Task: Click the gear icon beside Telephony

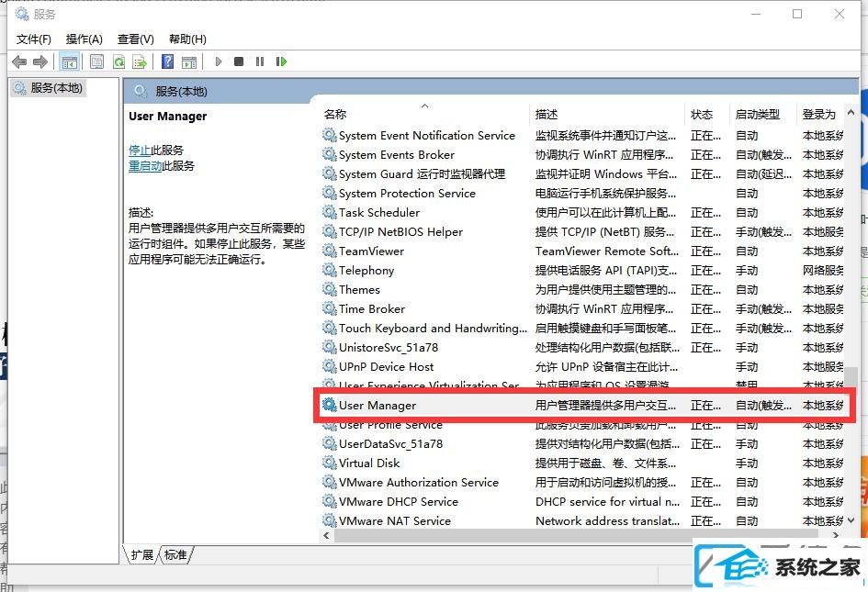Action: point(330,270)
